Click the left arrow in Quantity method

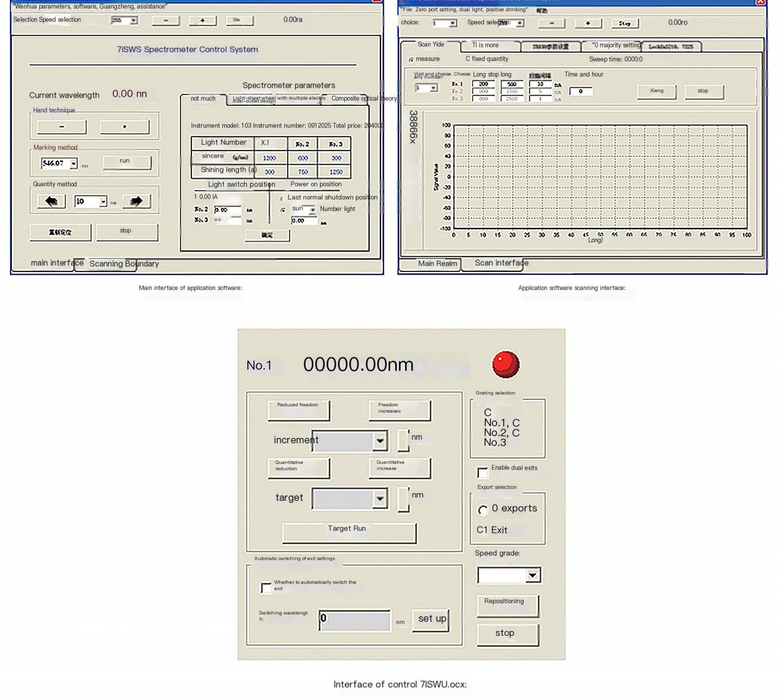pos(51,202)
